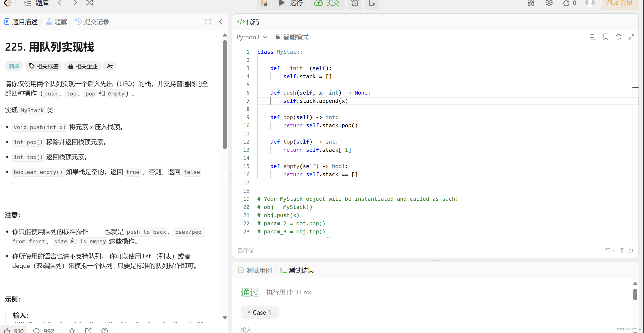The height and width of the screenshot is (333, 644).
Task: Click Plus 会员 membership button
Action: 620,3
